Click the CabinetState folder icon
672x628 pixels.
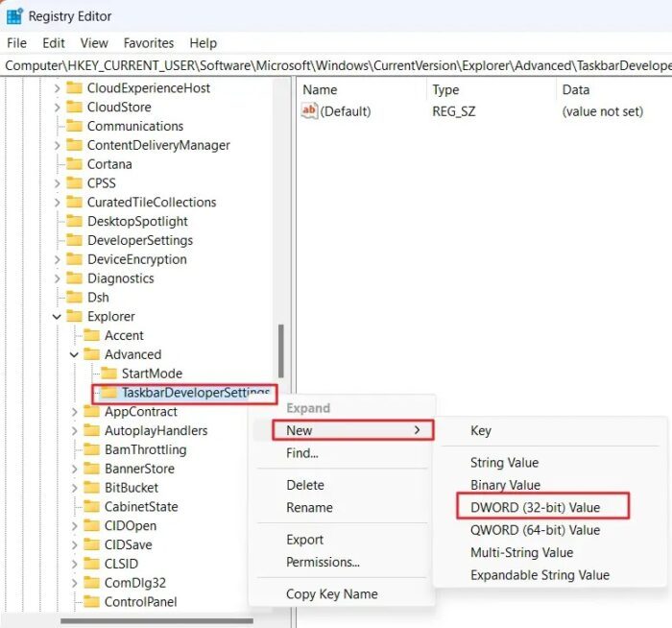tap(91, 507)
